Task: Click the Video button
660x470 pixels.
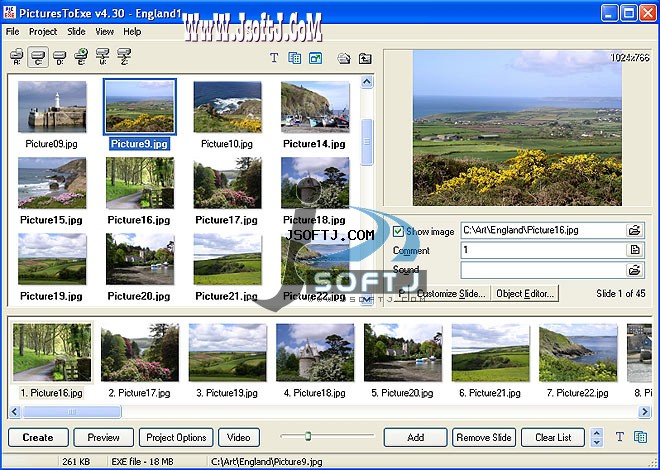Action: pyautogui.click(x=239, y=438)
